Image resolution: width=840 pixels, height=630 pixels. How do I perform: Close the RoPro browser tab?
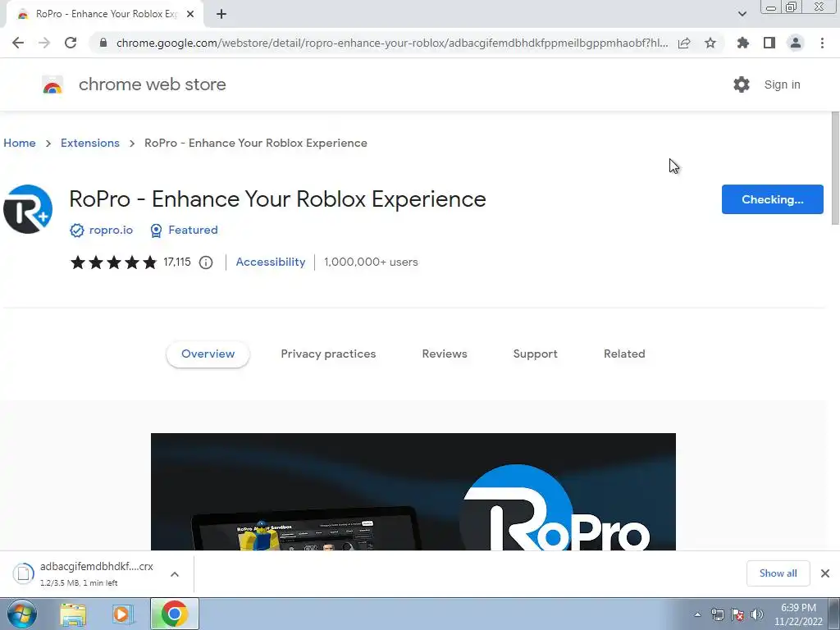coord(190,15)
